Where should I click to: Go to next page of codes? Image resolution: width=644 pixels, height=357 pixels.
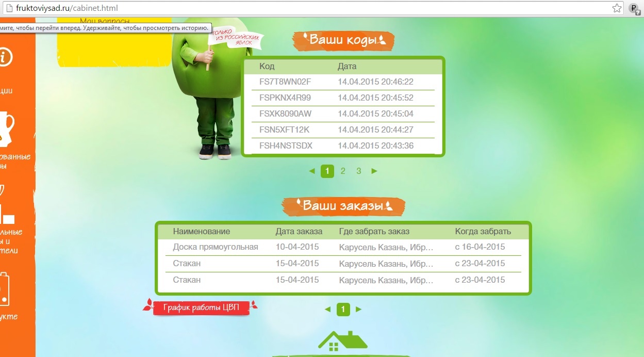[374, 171]
